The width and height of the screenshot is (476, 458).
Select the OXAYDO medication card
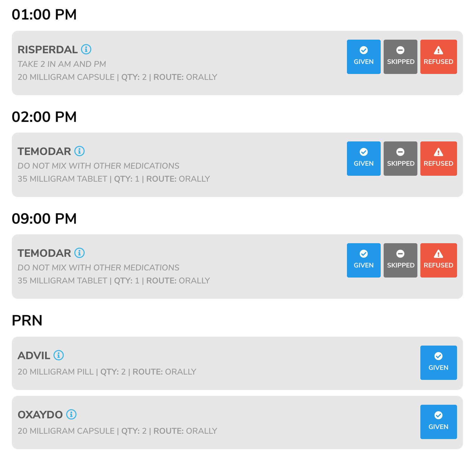tap(237, 422)
